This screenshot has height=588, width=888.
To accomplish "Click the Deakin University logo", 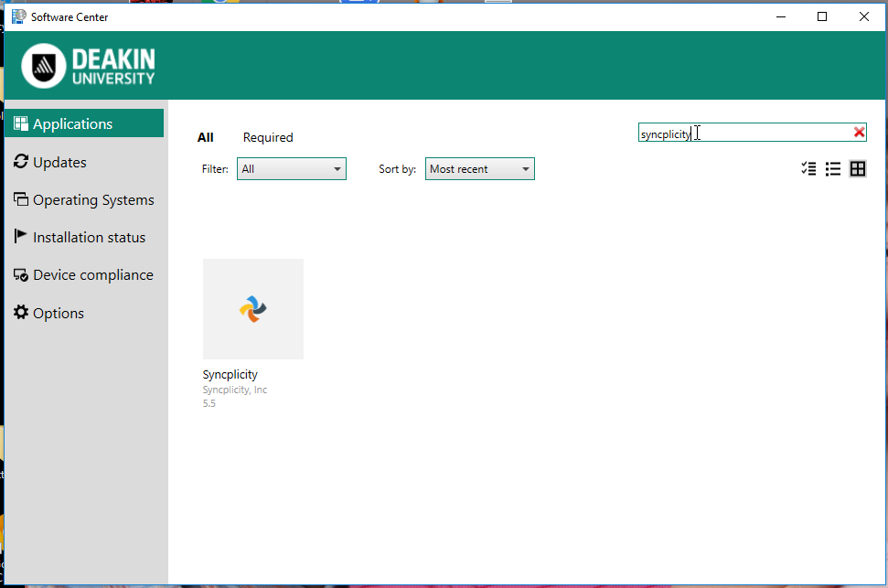I will pos(89,66).
